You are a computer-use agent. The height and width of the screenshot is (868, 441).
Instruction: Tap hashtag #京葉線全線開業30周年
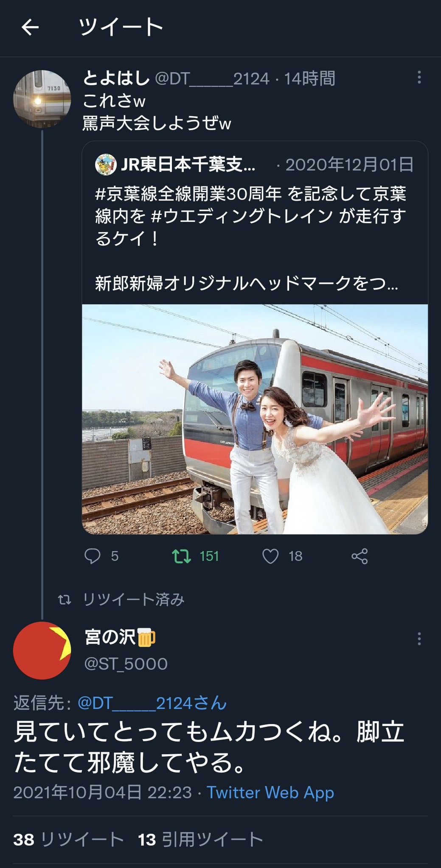(x=188, y=194)
